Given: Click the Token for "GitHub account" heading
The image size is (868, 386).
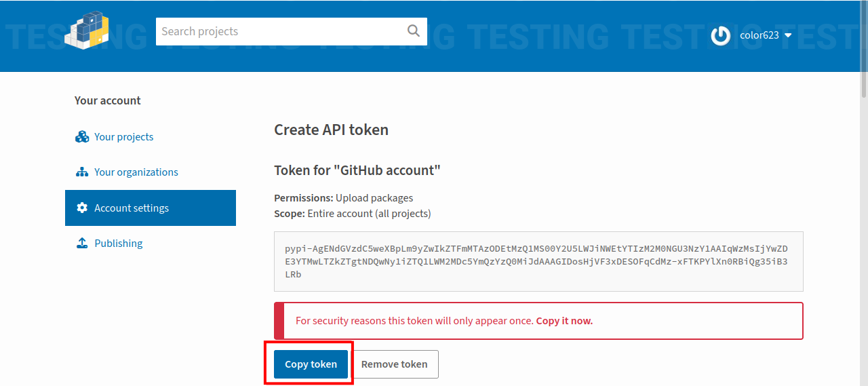Looking at the screenshot, I should pos(357,170).
